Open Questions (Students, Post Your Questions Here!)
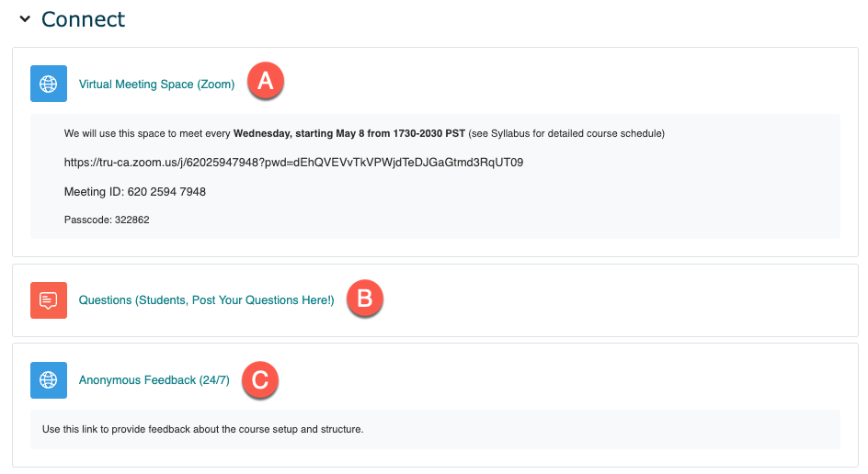 point(207,299)
